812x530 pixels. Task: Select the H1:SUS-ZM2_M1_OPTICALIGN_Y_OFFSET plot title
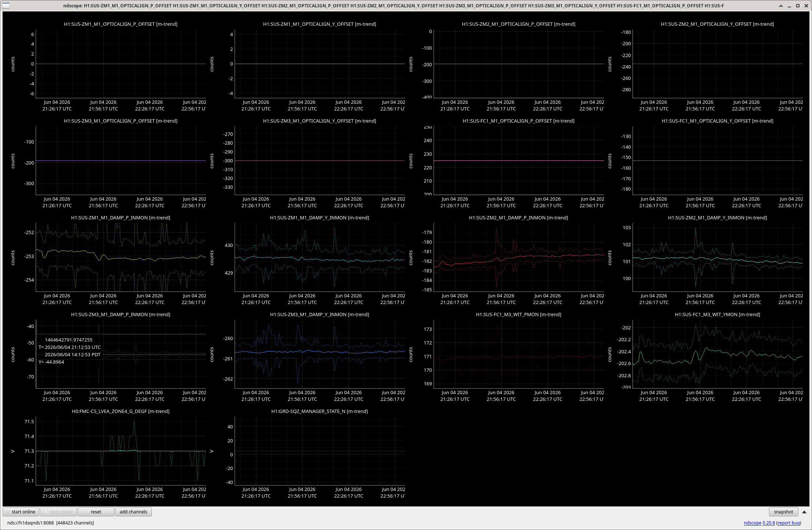pos(717,24)
